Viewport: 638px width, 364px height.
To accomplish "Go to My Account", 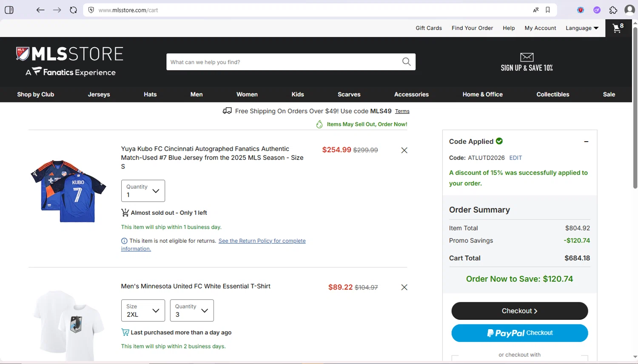I will (540, 28).
